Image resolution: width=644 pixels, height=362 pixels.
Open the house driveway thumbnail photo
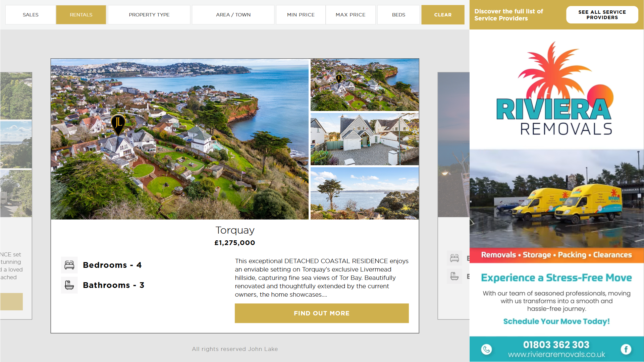tap(365, 139)
